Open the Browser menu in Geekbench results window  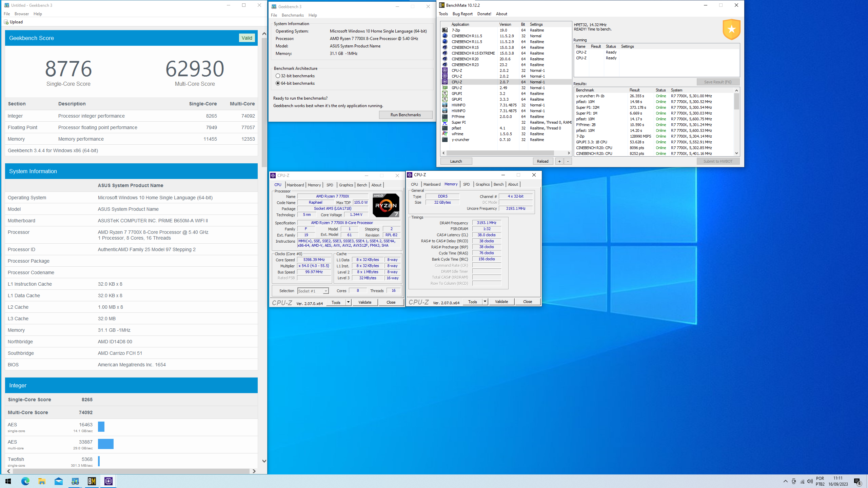22,14
